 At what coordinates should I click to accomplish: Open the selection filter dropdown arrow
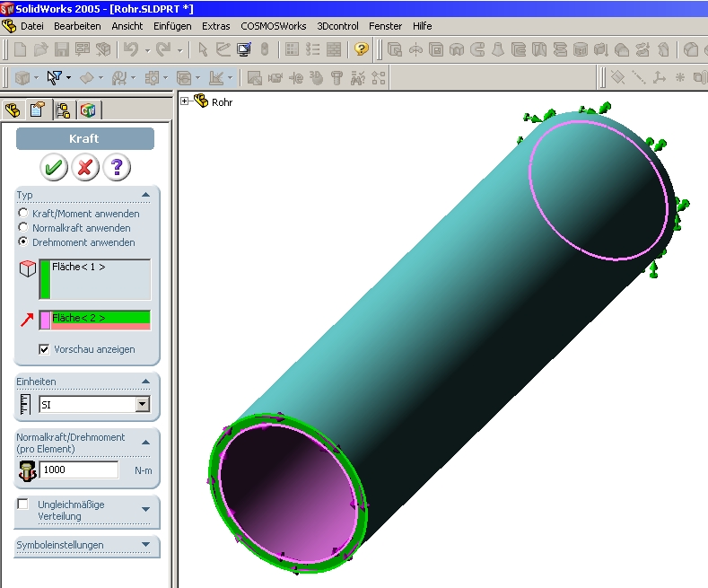[x=68, y=78]
